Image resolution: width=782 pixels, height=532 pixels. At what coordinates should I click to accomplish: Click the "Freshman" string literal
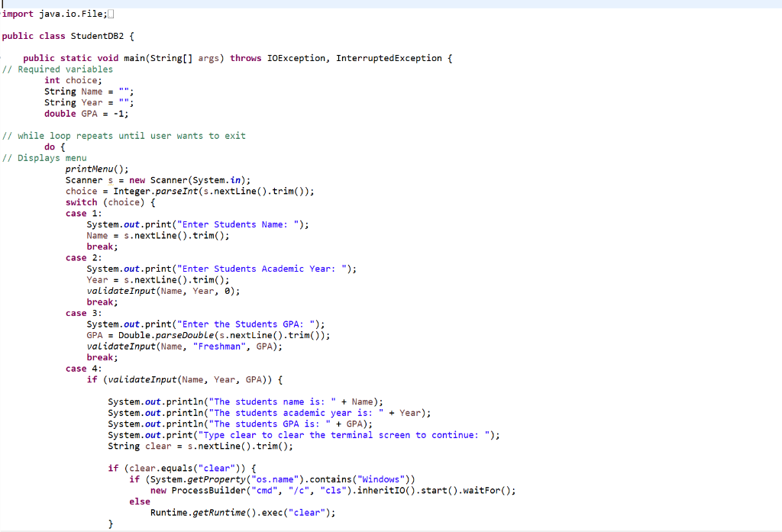click(219, 346)
